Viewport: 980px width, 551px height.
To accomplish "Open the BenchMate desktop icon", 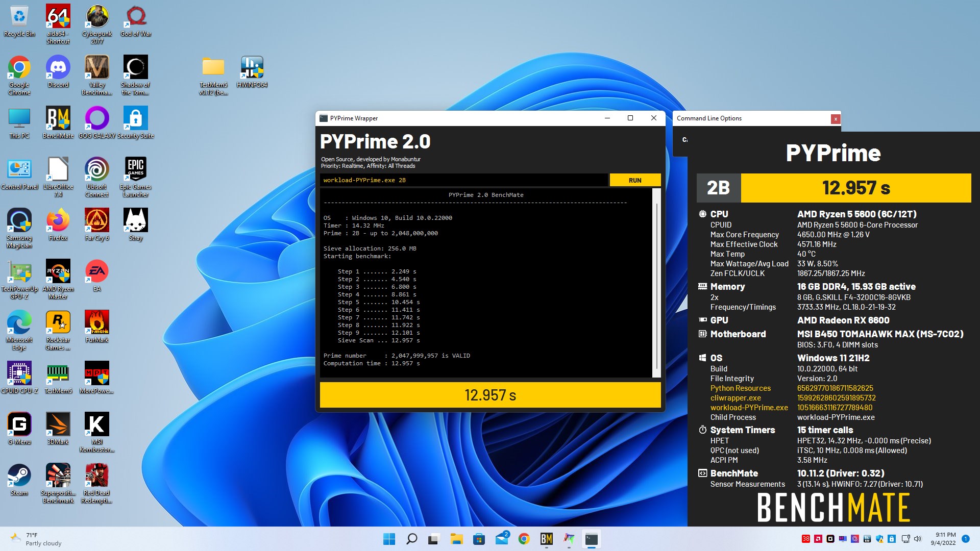I will [x=58, y=123].
